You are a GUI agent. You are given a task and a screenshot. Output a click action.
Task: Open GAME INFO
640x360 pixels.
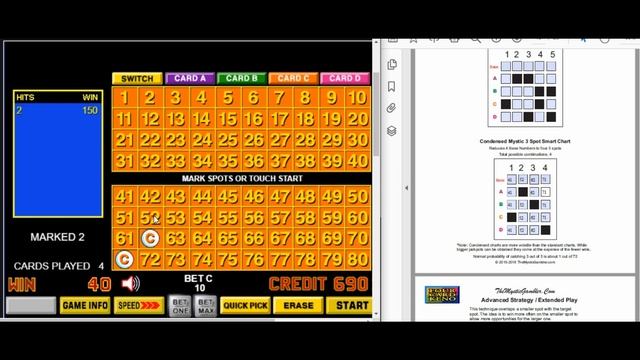[x=85, y=305]
